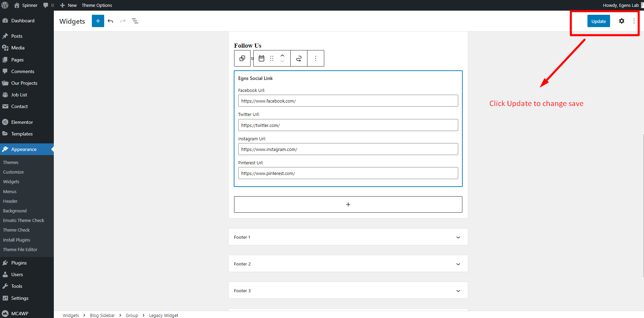Image resolution: width=644 pixels, height=318 pixels.
Task: Open block options three-dot menu
Action: (x=316, y=58)
